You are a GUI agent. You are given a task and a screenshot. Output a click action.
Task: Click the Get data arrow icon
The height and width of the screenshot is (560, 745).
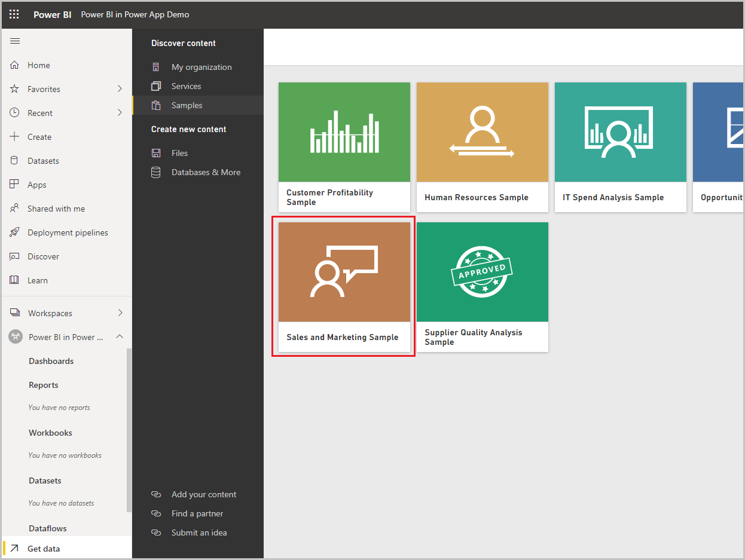coord(15,549)
